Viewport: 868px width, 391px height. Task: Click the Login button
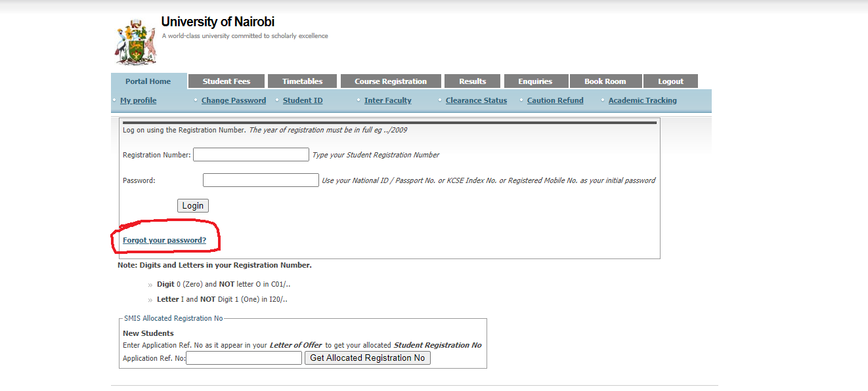pos(193,205)
